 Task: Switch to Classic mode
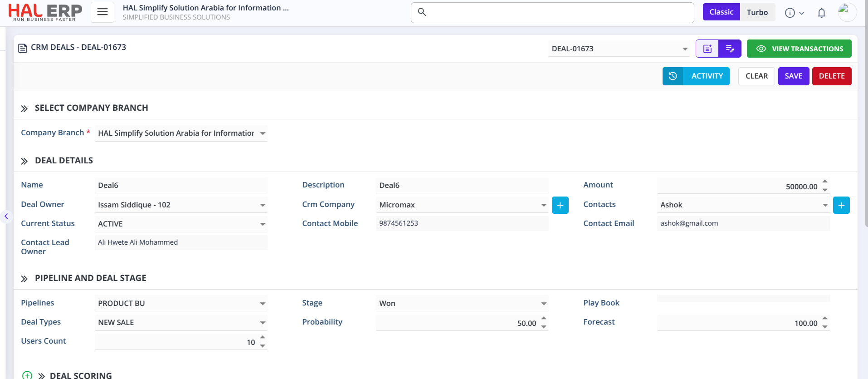pos(721,12)
